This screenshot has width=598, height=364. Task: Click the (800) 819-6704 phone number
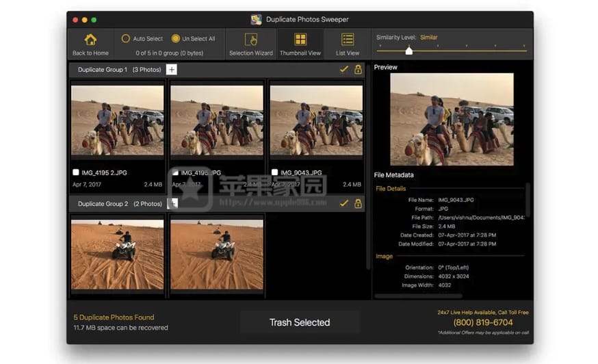pos(483,322)
